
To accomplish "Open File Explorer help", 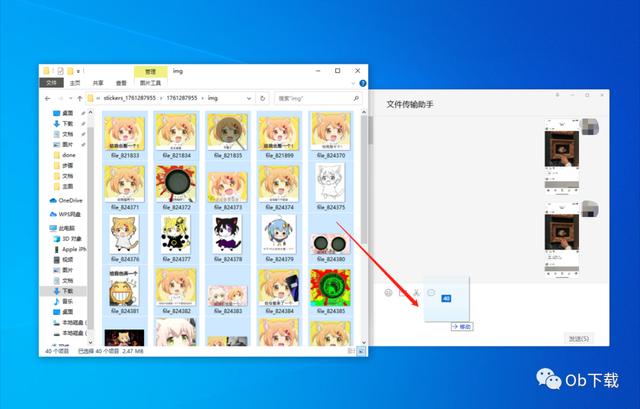I will click(362, 83).
